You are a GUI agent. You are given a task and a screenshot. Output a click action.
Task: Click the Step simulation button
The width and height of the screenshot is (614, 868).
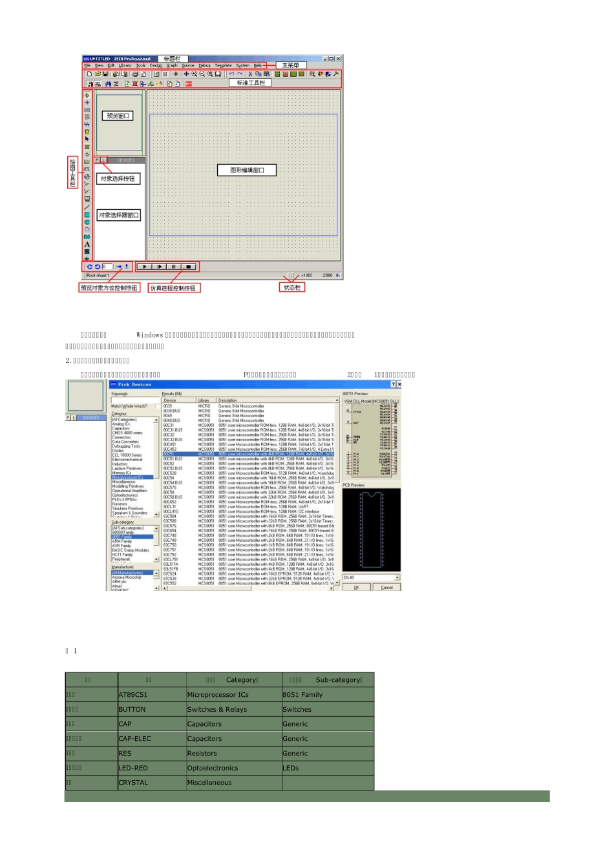point(159,267)
